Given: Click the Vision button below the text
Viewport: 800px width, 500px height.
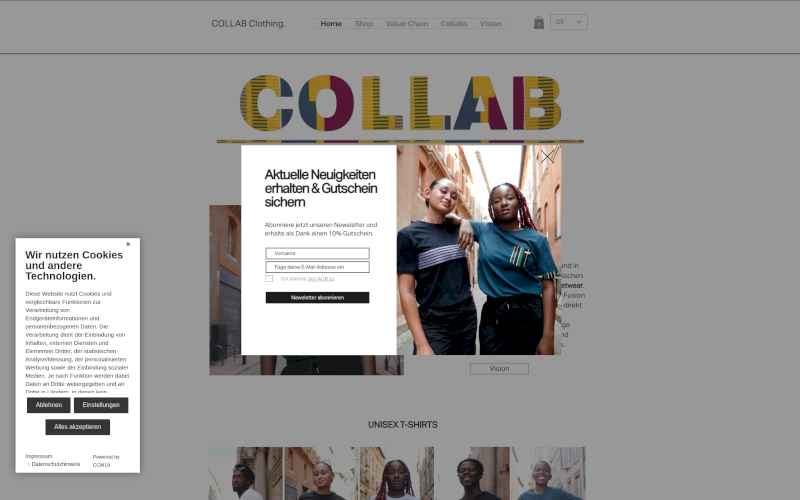Looking at the screenshot, I should (x=499, y=368).
